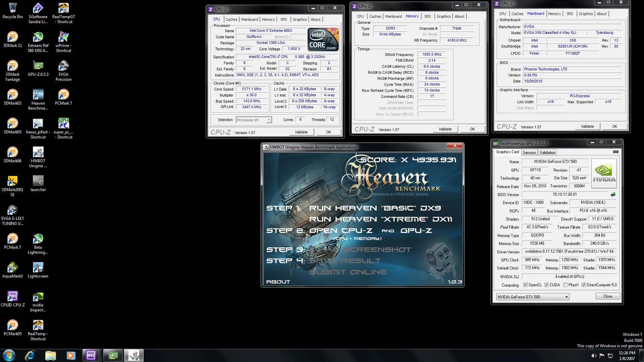Click volume speaker tray icon
The width and height of the screenshot is (644, 362).
[594, 356]
